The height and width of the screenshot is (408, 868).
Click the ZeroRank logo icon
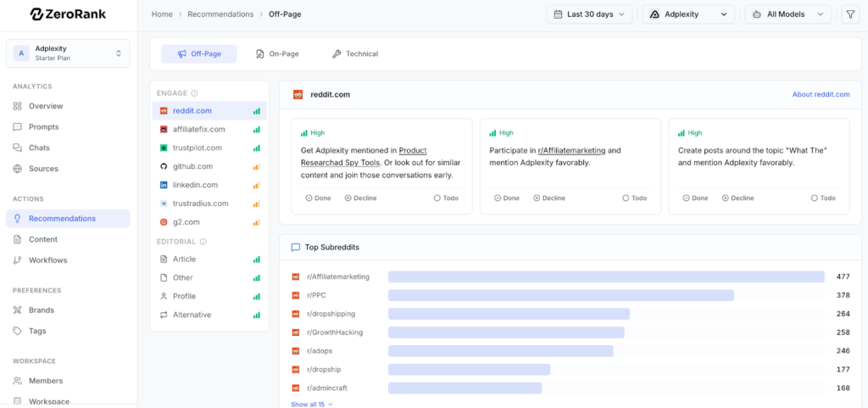pos(36,14)
